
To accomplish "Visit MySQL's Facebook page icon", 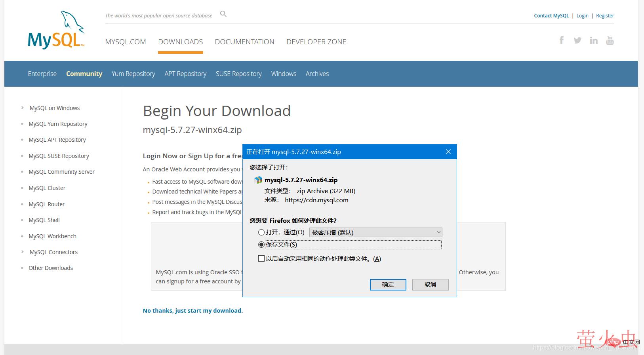I will (562, 40).
